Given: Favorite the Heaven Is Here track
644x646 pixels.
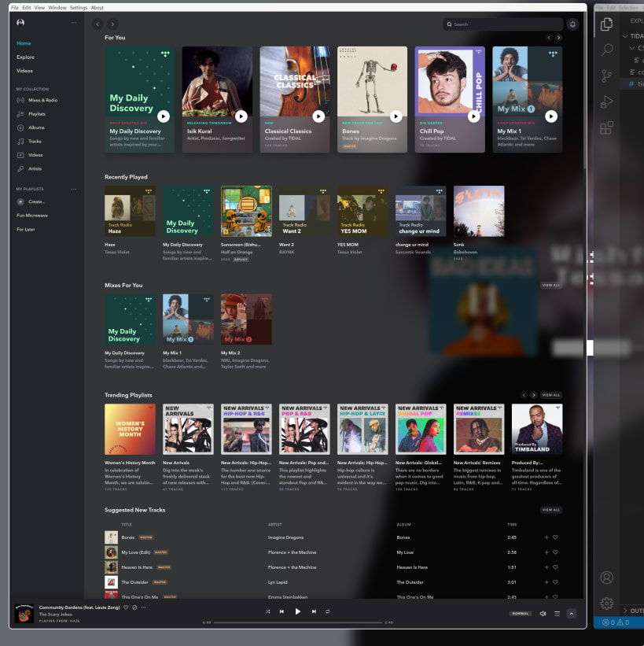Looking at the screenshot, I should [555, 567].
